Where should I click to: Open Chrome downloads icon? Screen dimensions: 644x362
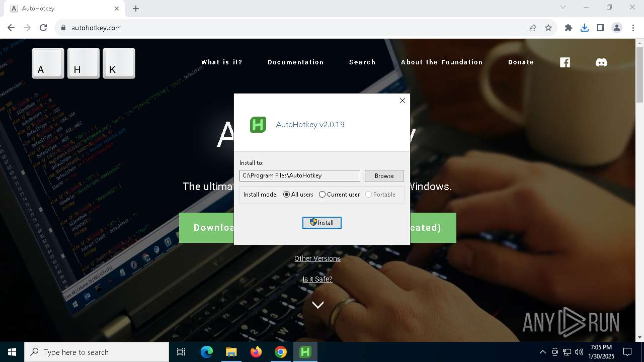click(585, 28)
